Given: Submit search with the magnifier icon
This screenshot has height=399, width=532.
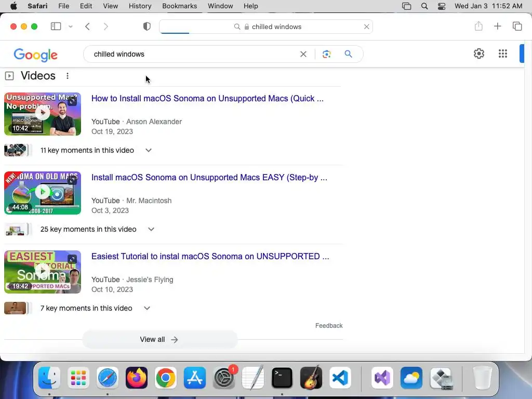Looking at the screenshot, I should 348,54.
